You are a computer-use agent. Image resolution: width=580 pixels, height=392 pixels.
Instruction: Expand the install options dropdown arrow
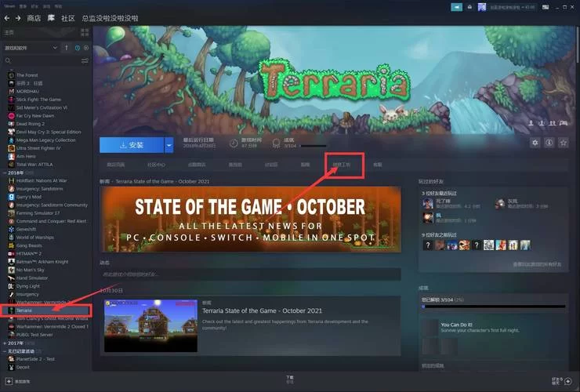[x=169, y=145]
